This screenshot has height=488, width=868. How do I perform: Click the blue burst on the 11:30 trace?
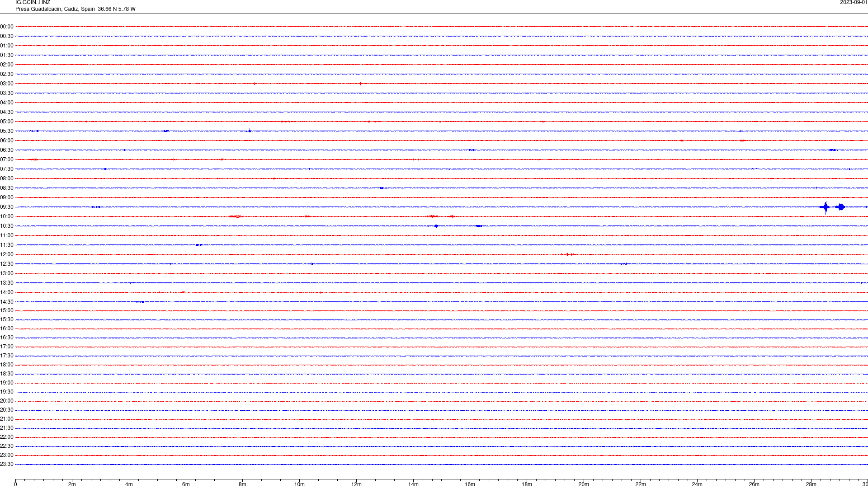pos(199,245)
